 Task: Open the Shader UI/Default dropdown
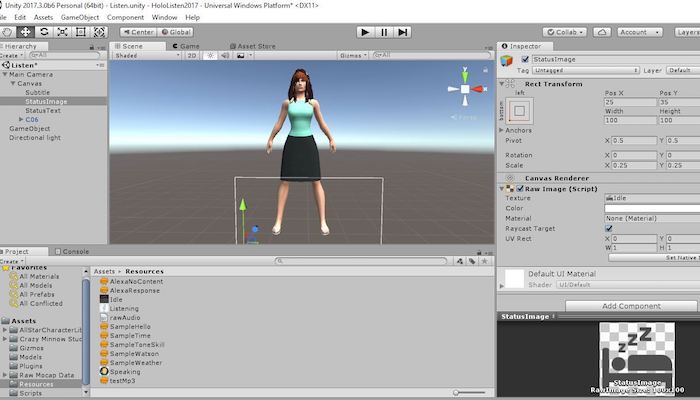pyautogui.click(x=628, y=284)
